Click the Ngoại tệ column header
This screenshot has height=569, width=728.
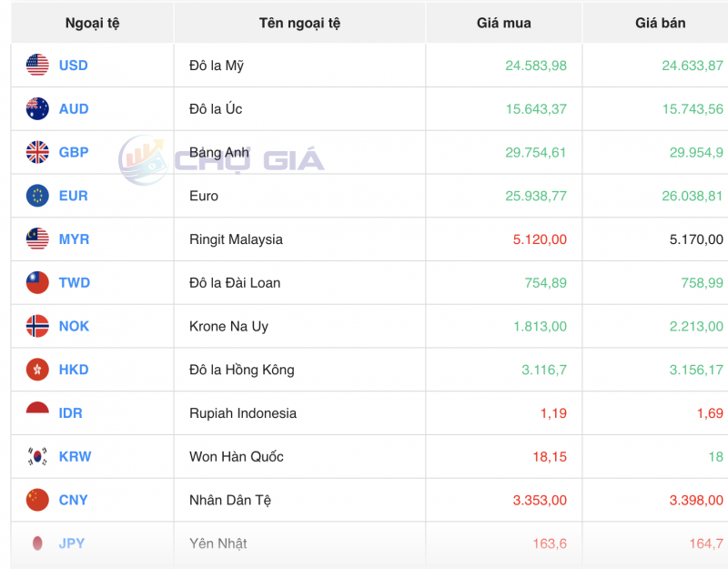[x=88, y=23]
